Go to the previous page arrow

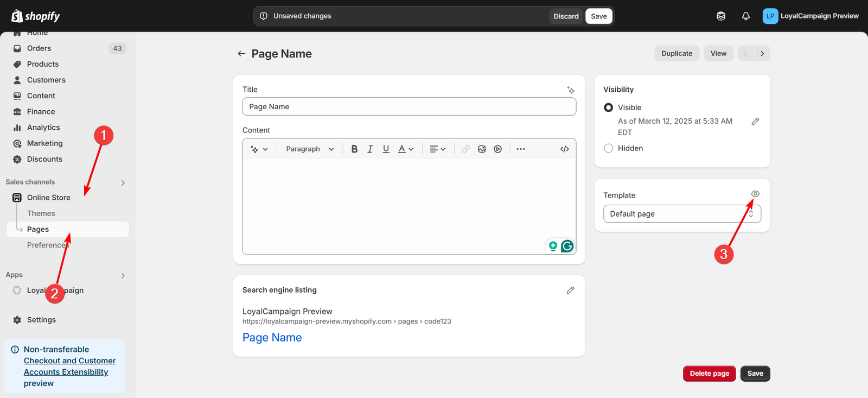tap(746, 53)
